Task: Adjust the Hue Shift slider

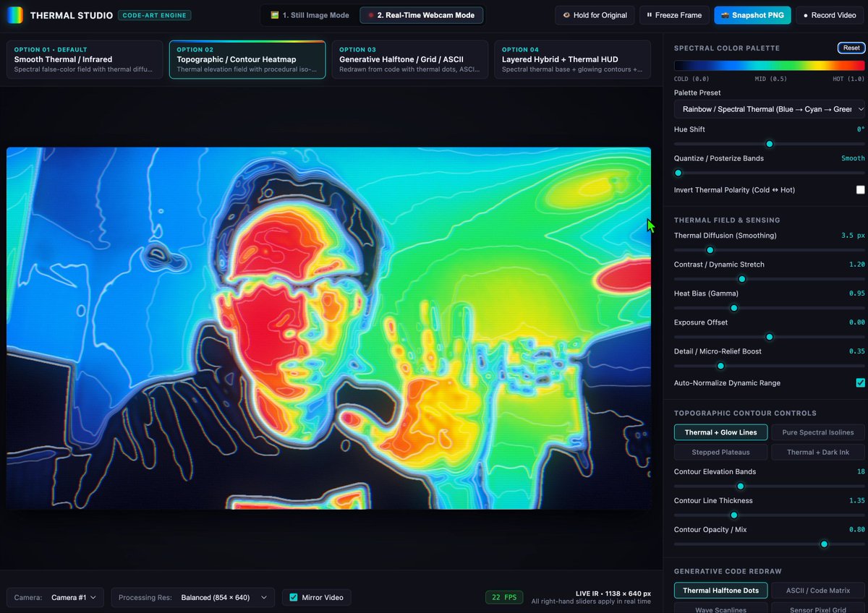Action: 770,144
